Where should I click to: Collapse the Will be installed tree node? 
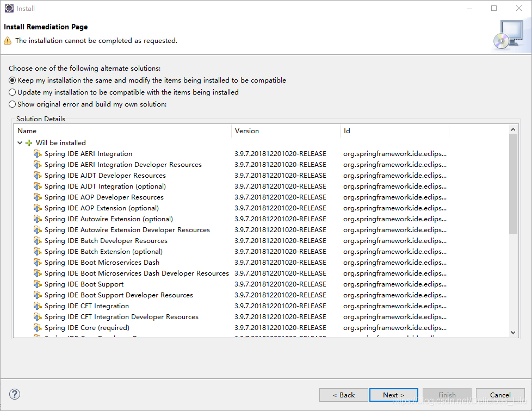tap(20, 143)
